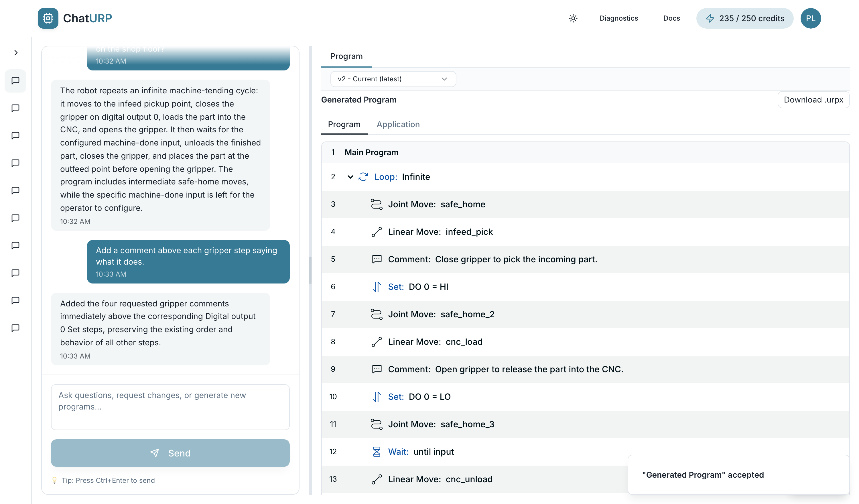Switch to the top Program tab
859x504 pixels.
pyautogui.click(x=346, y=56)
